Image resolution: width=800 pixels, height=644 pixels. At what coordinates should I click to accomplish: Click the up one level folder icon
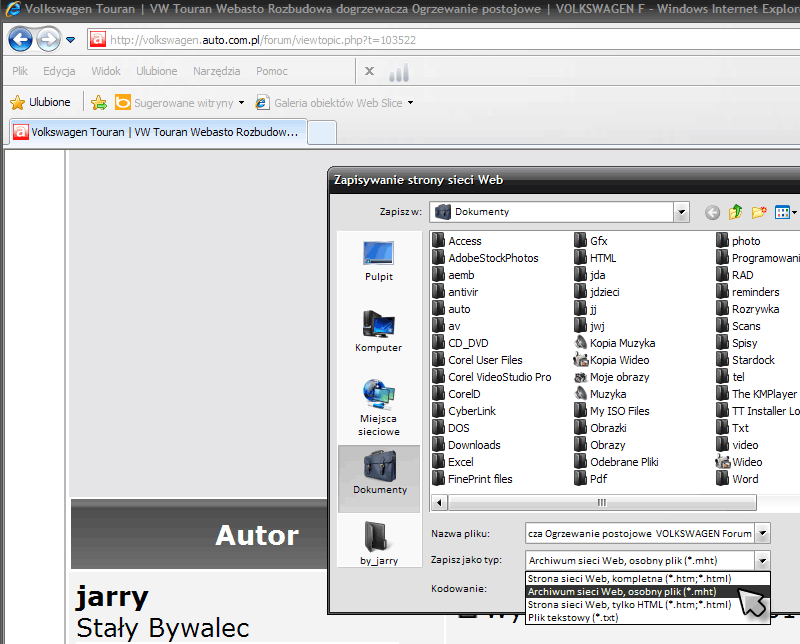pos(735,212)
